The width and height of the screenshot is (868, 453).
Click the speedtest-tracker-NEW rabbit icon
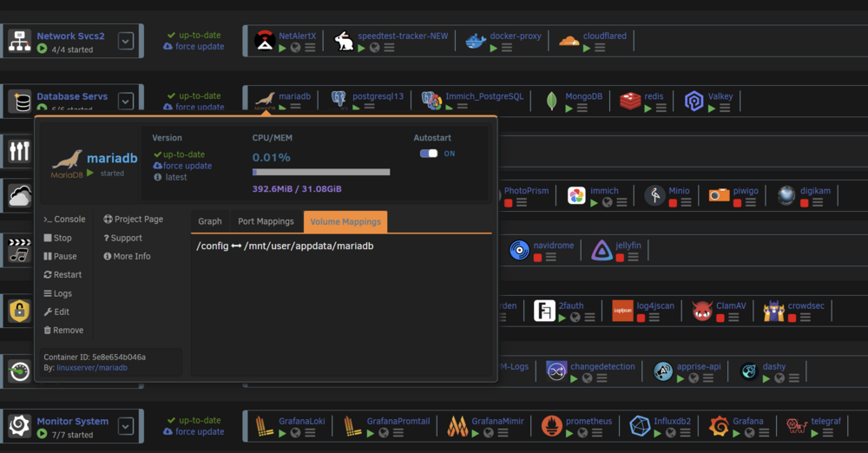click(344, 41)
